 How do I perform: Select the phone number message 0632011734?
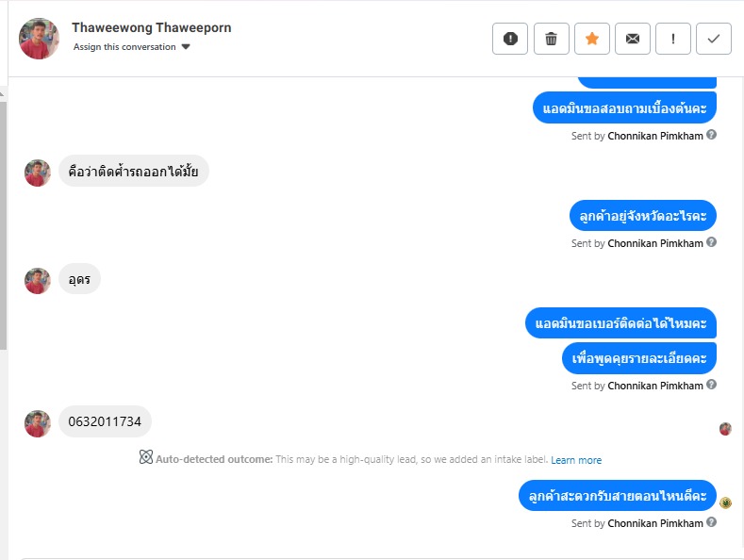click(105, 421)
